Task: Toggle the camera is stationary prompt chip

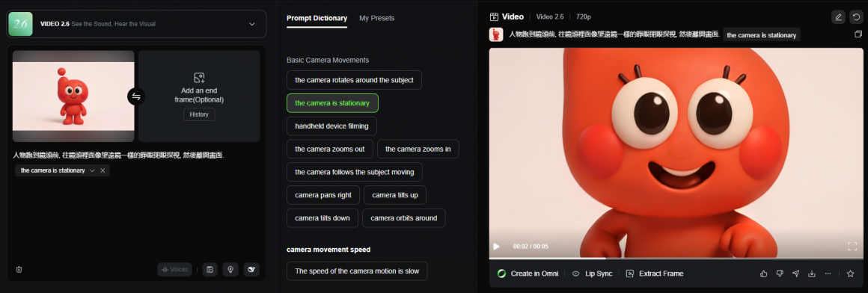Action: pos(332,103)
